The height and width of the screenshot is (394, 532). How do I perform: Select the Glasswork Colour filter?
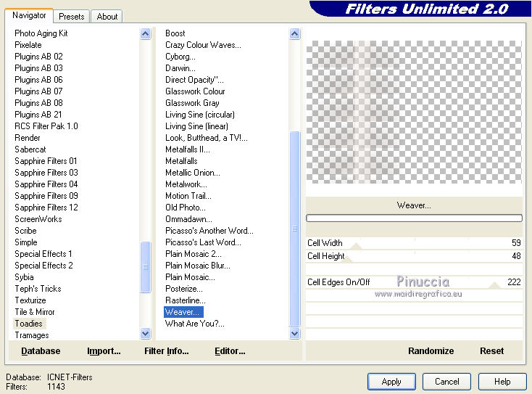tap(195, 91)
